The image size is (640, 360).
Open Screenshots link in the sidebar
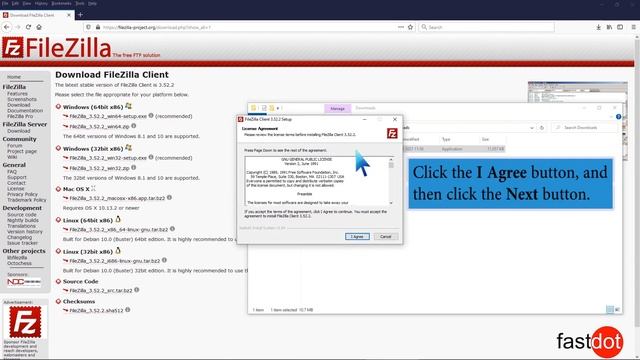tap(22, 99)
